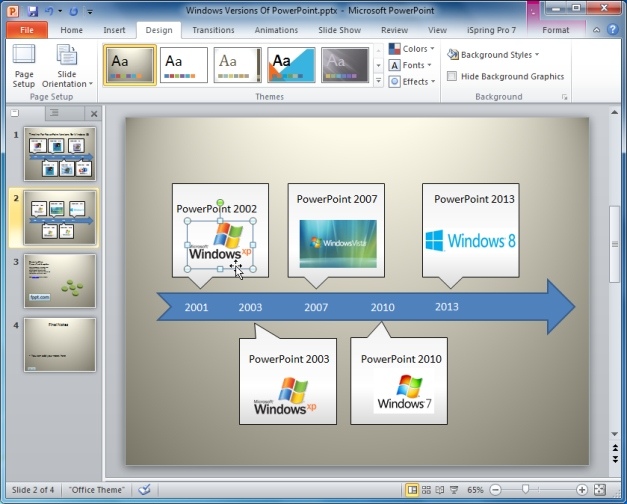Click vertical scrollbar down arrow
This screenshot has height=504, width=627.
click(615, 434)
